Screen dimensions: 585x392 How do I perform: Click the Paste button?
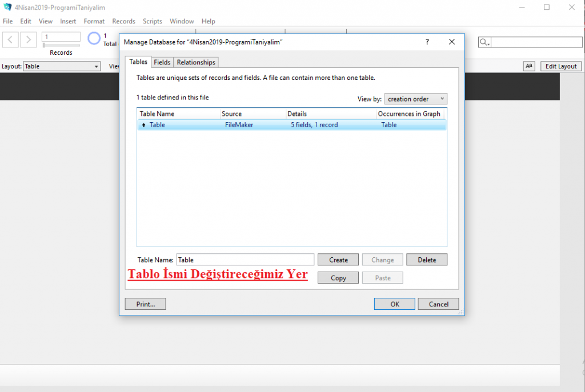point(382,278)
